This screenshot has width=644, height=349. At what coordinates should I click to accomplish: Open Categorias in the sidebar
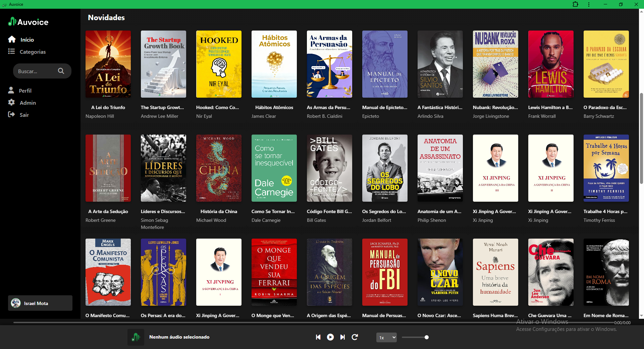(33, 52)
